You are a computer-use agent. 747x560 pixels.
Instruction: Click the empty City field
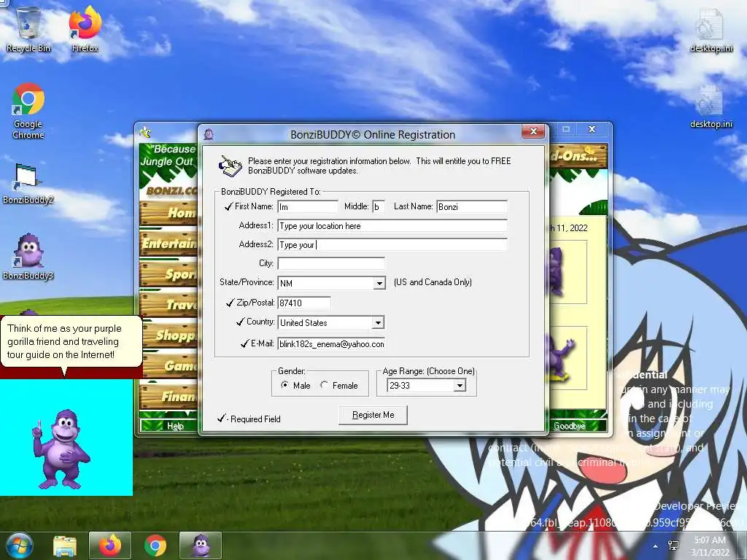coord(331,263)
